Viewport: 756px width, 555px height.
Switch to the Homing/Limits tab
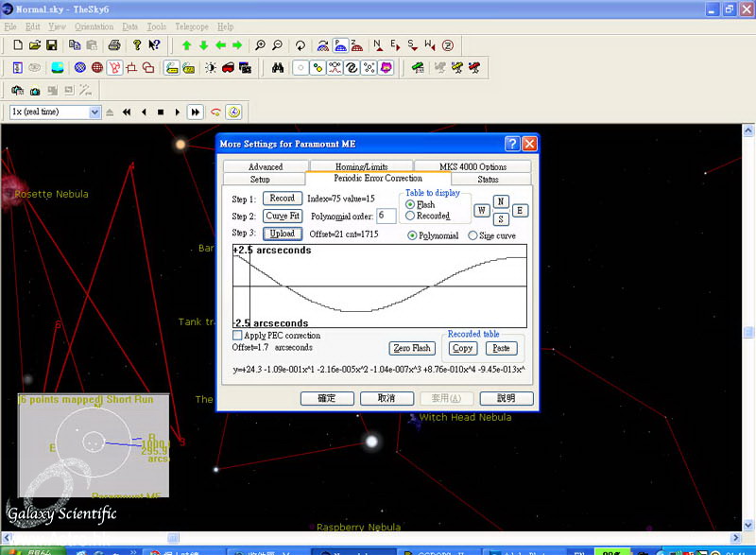pos(362,166)
